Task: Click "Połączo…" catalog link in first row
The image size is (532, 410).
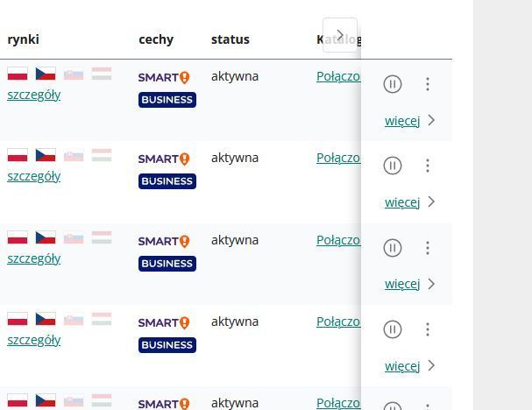Action: pos(338,76)
